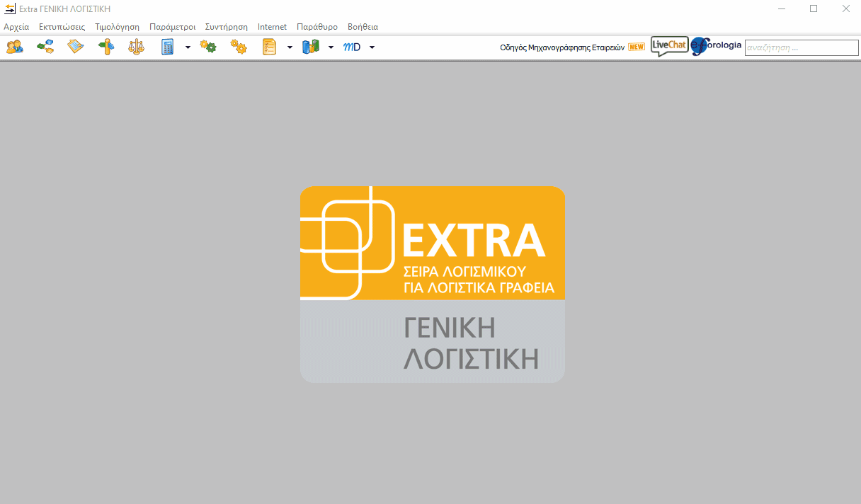Image resolution: width=861 pixels, height=504 pixels.
Task: Open the Συντήρηση menu
Action: [x=226, y=27]
